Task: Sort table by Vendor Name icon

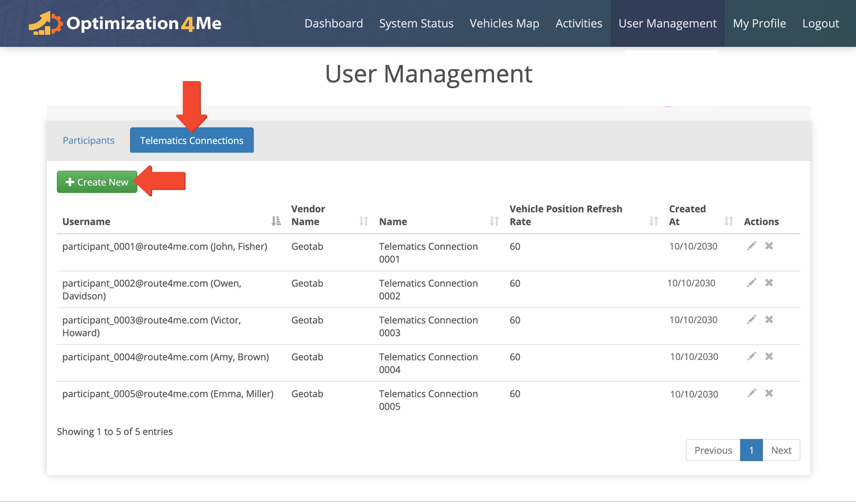Action: (364, 221)
